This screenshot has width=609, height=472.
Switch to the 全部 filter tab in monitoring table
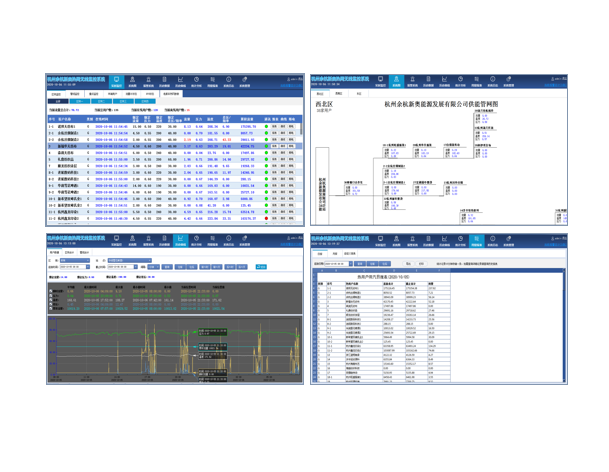tap(56, 101)
